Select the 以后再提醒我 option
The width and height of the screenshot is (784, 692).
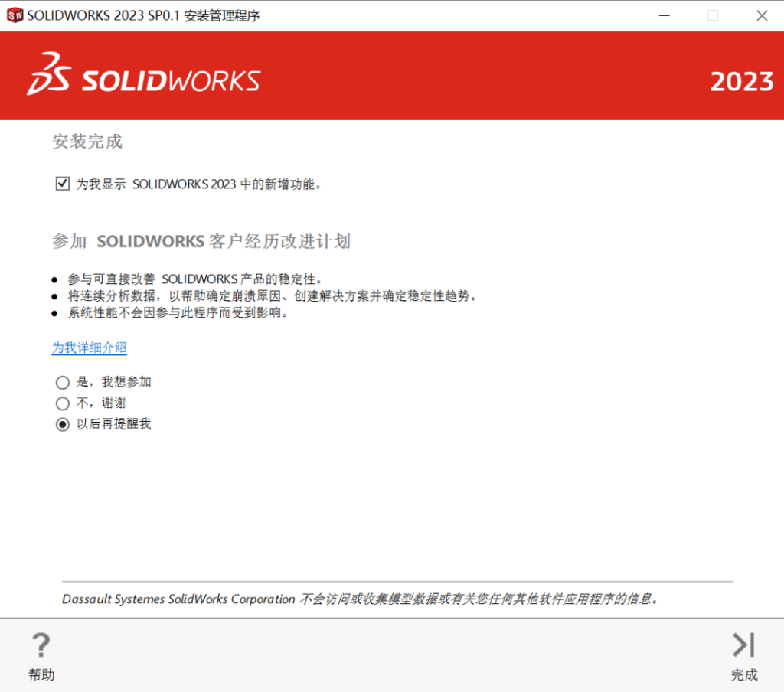coord(62,425)
